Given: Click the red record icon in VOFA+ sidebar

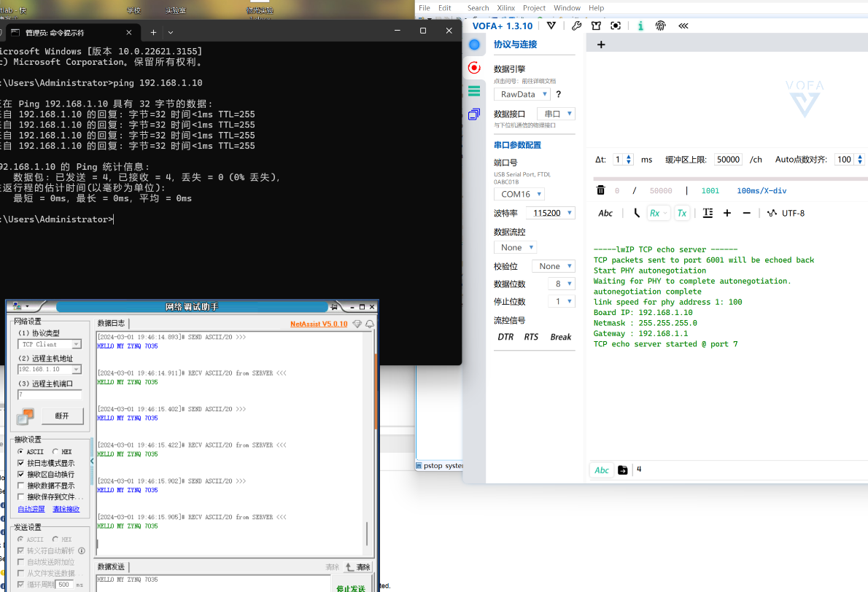Looking at the screenshot, I should coord(474,68).
